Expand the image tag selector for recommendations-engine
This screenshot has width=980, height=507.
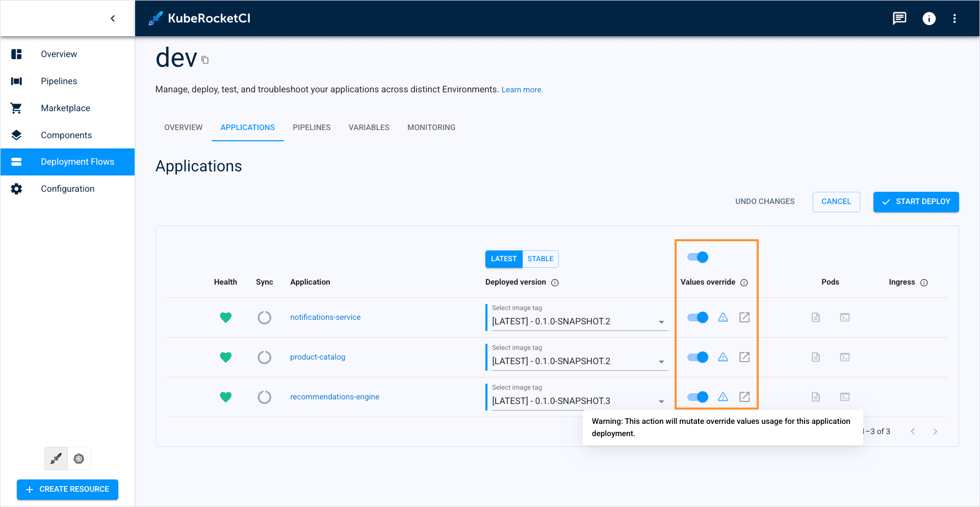[x=661, y=401]
